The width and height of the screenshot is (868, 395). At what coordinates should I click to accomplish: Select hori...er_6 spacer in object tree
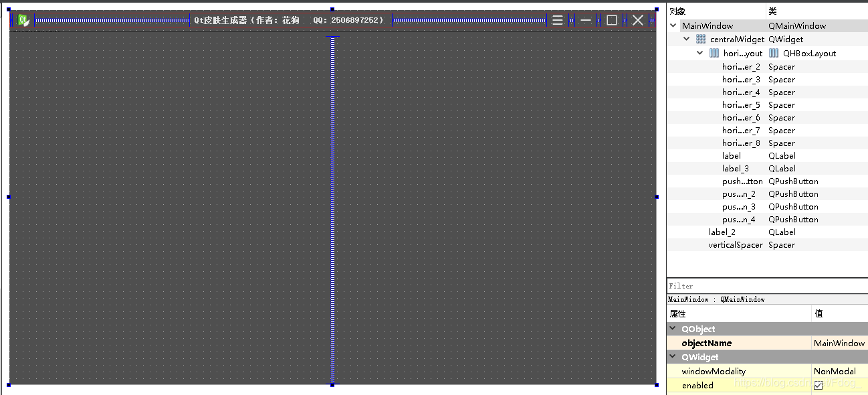click(x=741, y=118)
